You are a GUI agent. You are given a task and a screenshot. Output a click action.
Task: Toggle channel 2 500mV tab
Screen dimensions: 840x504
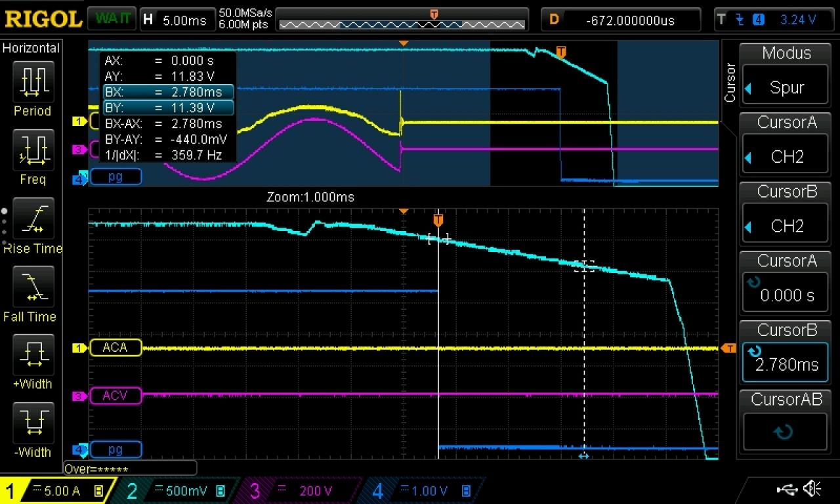[x=177, y=490]
